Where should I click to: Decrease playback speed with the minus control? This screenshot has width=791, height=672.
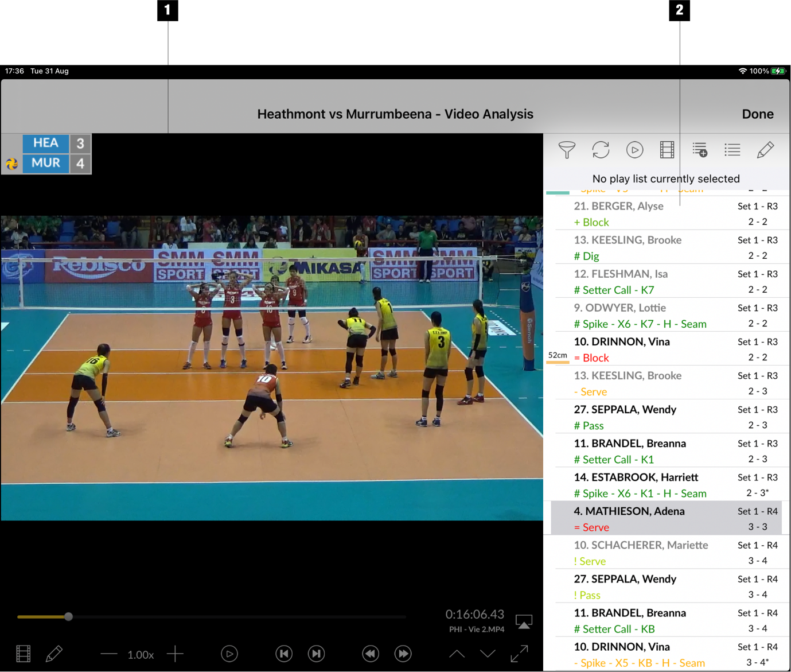[x=108, y=654]
